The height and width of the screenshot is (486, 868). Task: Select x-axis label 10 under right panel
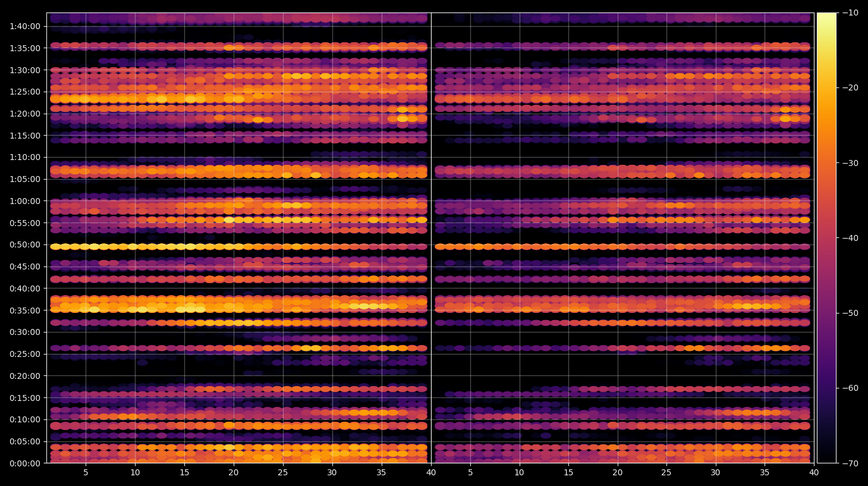(x=519, y=473)
